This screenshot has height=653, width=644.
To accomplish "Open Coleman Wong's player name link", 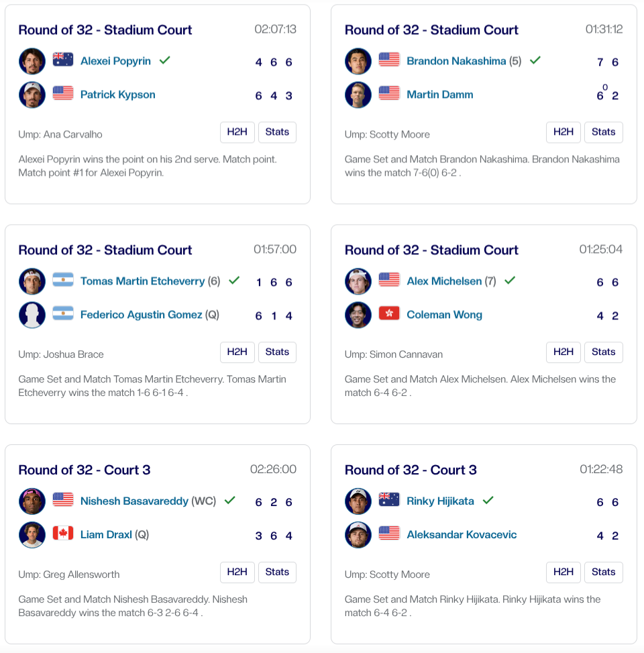I will click(x=444, y=315).
